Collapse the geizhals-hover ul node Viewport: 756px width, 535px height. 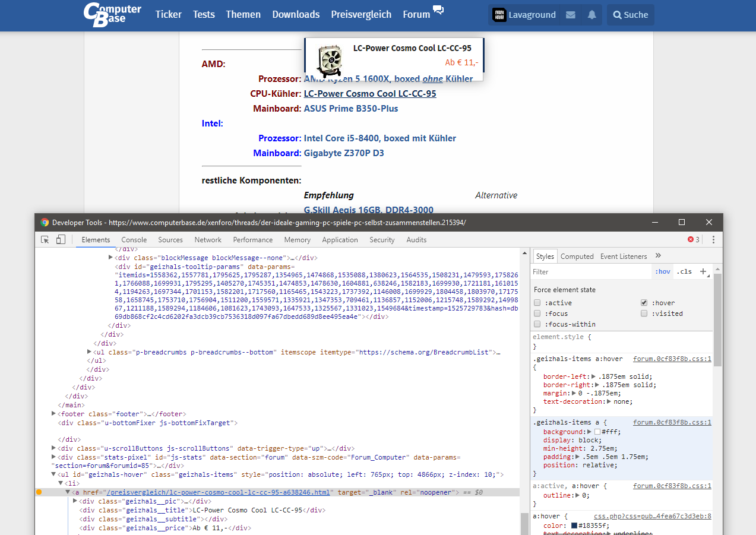(x=54, y=474)
